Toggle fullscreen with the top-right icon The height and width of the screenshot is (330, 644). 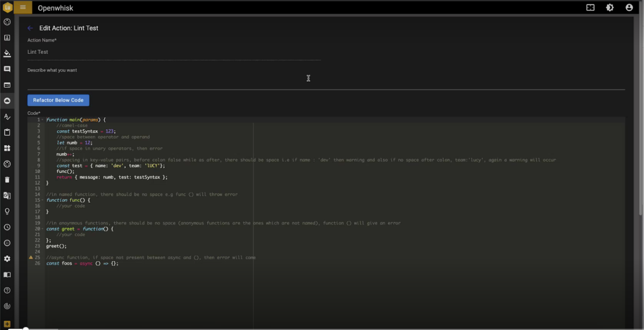click(x=590, y=7)
